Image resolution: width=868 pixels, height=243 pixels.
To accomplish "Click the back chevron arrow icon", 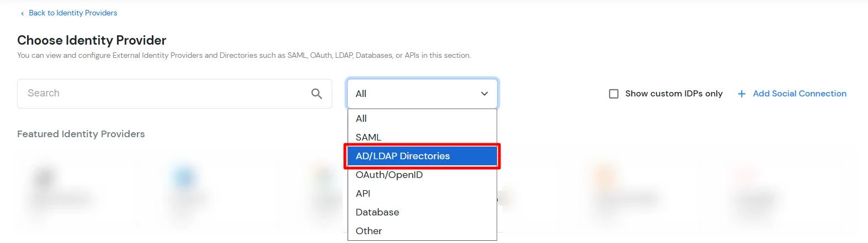I will coord(22,13).
